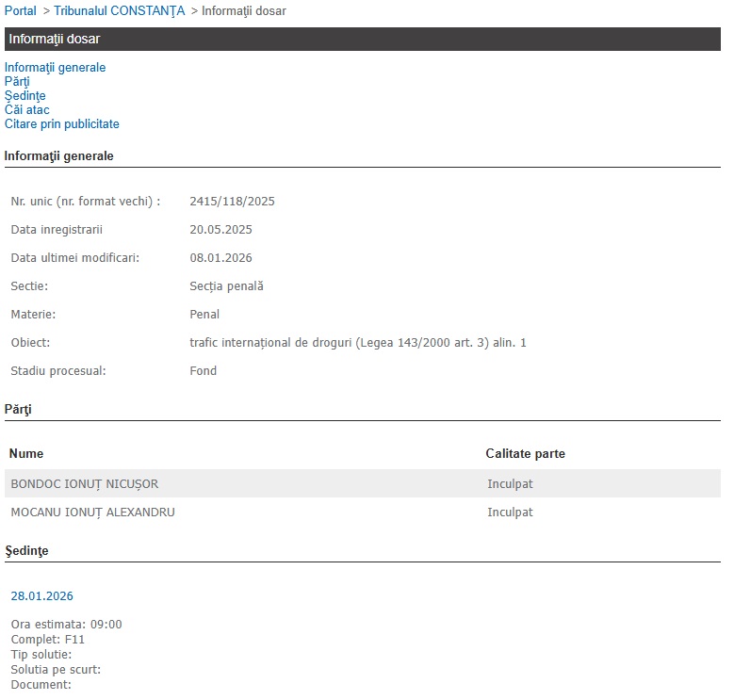
Task: Open the Tribunalul CONSTANȚA breadcrumb link
Action: pyautogui.click(x=119, y=11)
